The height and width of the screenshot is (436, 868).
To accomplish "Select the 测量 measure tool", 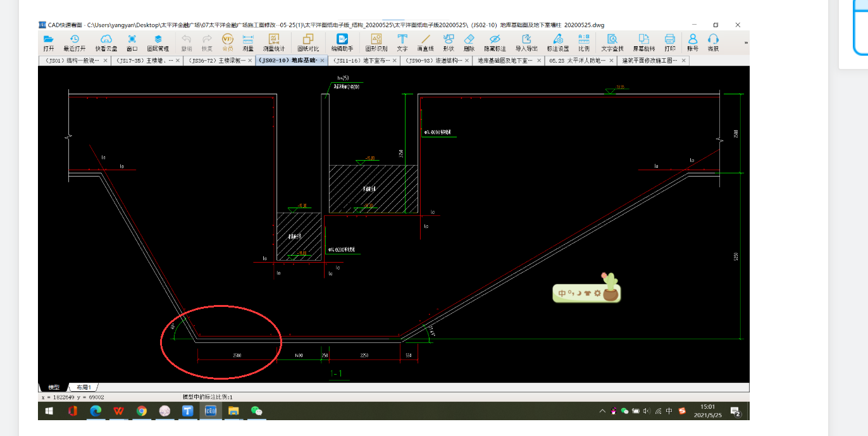I will 248,42.
